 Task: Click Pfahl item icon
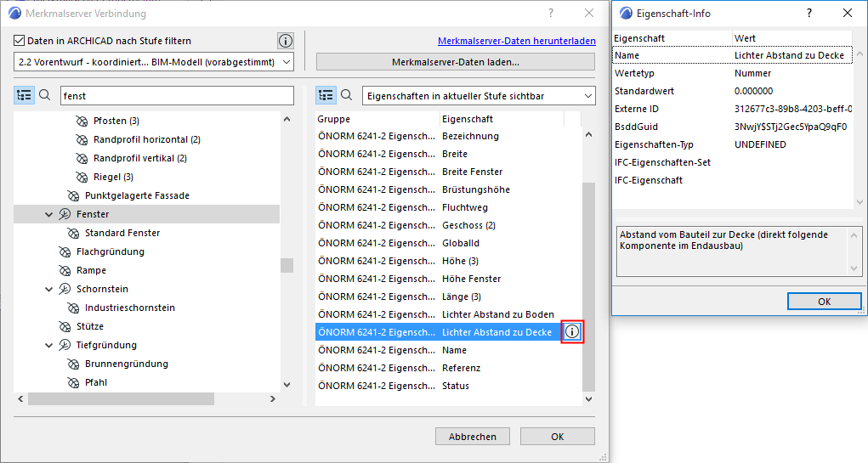73,382
